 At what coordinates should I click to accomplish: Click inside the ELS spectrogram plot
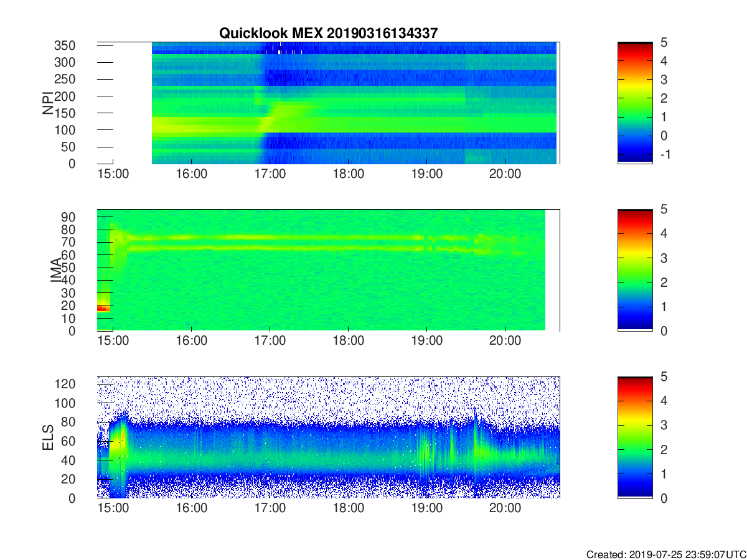[328, 437]
